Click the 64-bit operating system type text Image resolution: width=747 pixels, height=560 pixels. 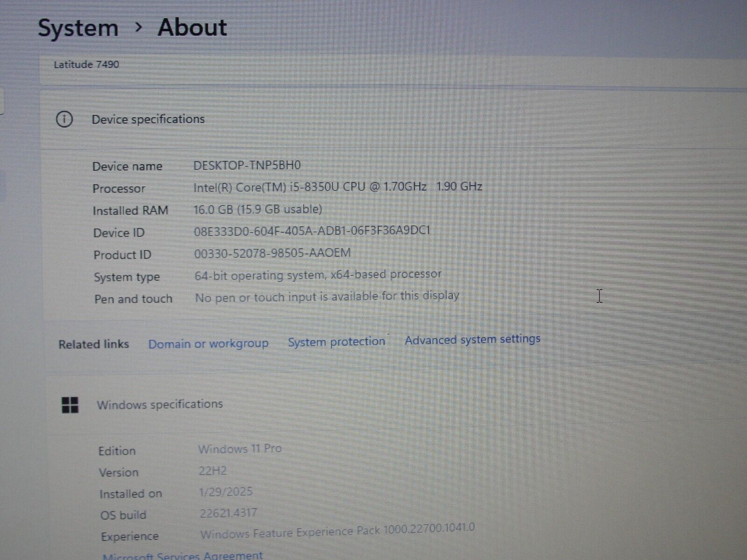tap(317, 275)
